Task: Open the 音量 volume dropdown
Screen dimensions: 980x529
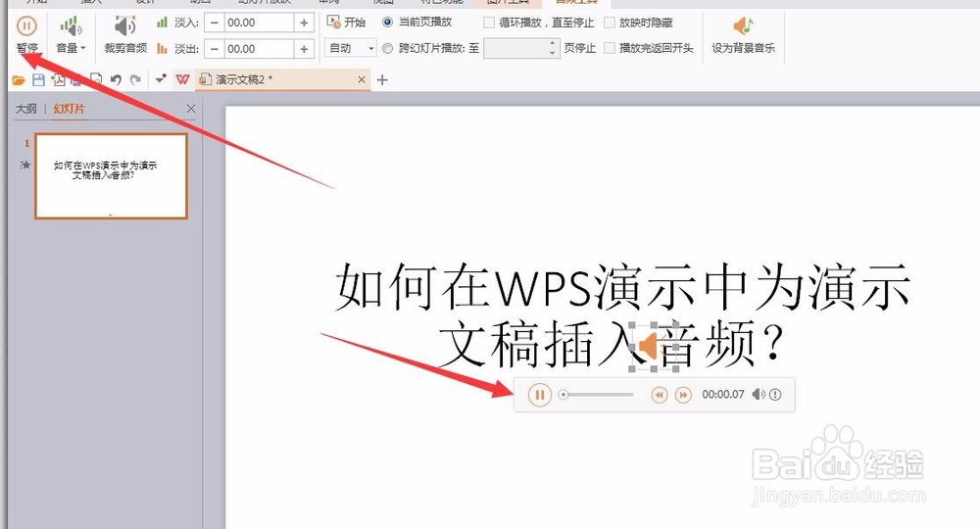Action: click(71, 34)
